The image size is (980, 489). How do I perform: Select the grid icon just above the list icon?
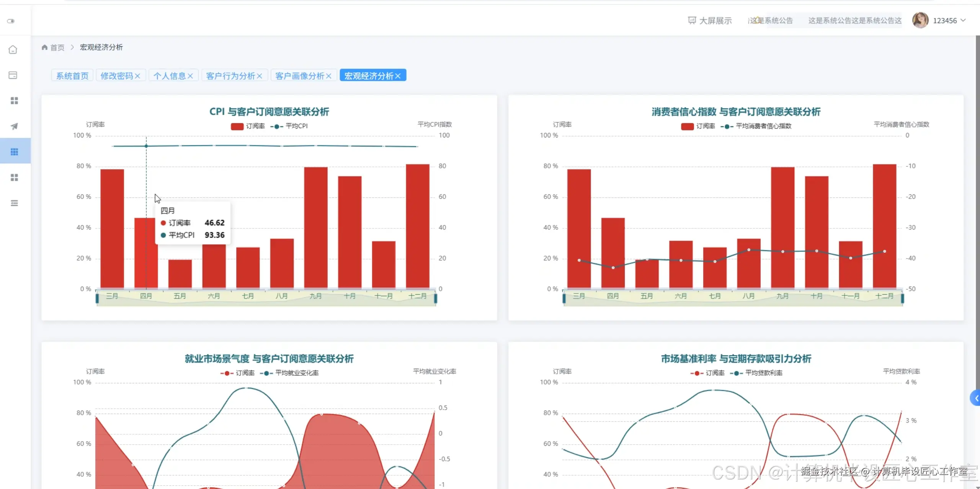[14, 178]
